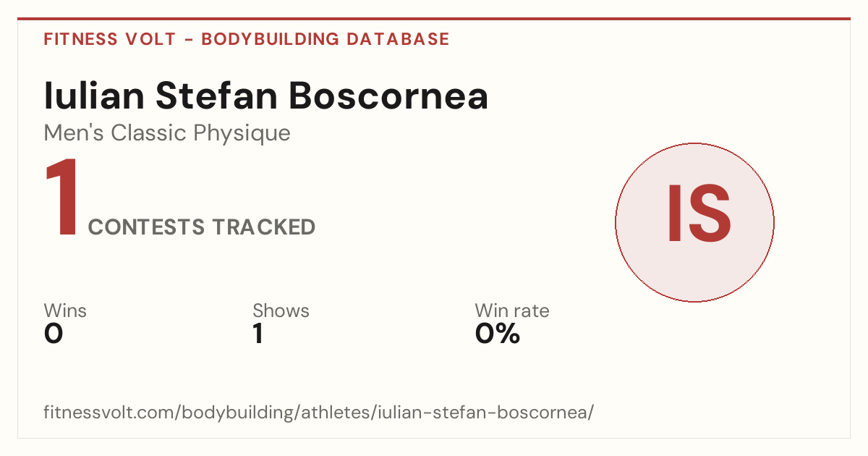Click the Shows label
The height and width of the screenshot is (456, 868).
pos(281,311)
